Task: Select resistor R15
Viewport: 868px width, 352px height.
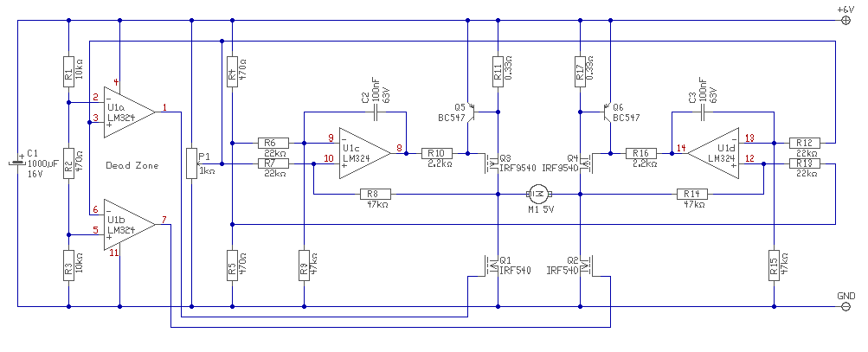Action: tap(774, 266)
